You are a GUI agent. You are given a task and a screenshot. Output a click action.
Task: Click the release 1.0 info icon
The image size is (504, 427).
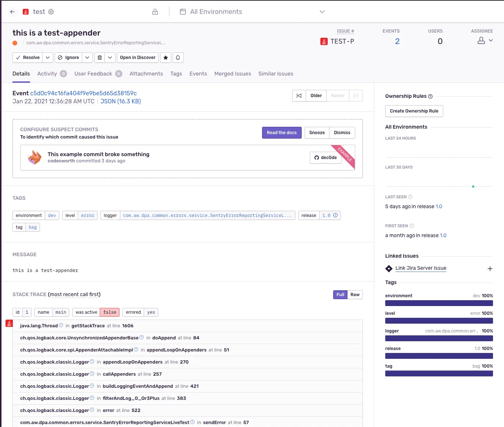coord(335,216)
